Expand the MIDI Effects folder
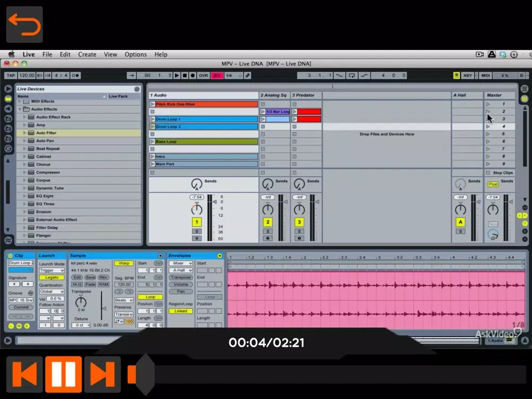Viewport: 532px width, 399px height. (20, 101)
